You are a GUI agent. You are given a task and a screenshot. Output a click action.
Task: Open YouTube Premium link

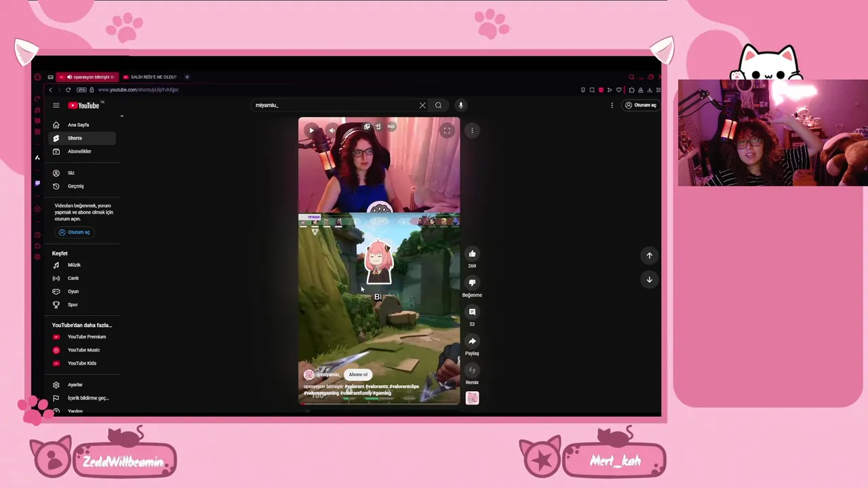pyautogui.click(x=83, y=337)
